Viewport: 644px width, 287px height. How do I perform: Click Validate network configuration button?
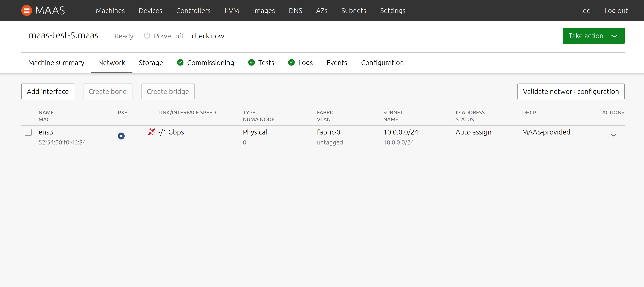click(571, 91)
